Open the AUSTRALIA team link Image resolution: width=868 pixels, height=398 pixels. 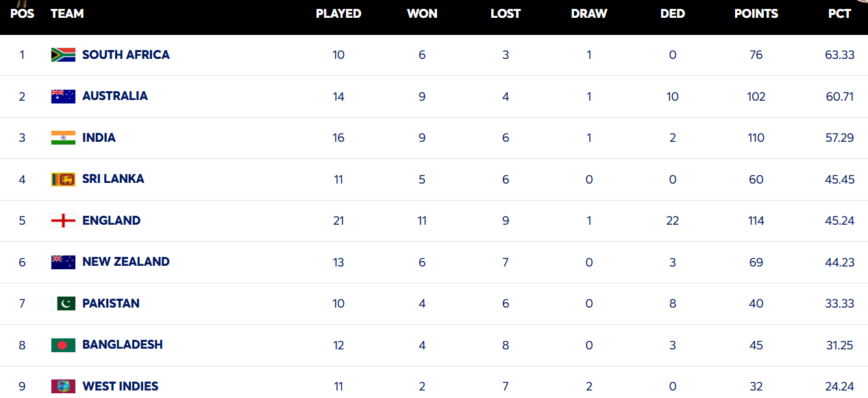coord(114,96)
